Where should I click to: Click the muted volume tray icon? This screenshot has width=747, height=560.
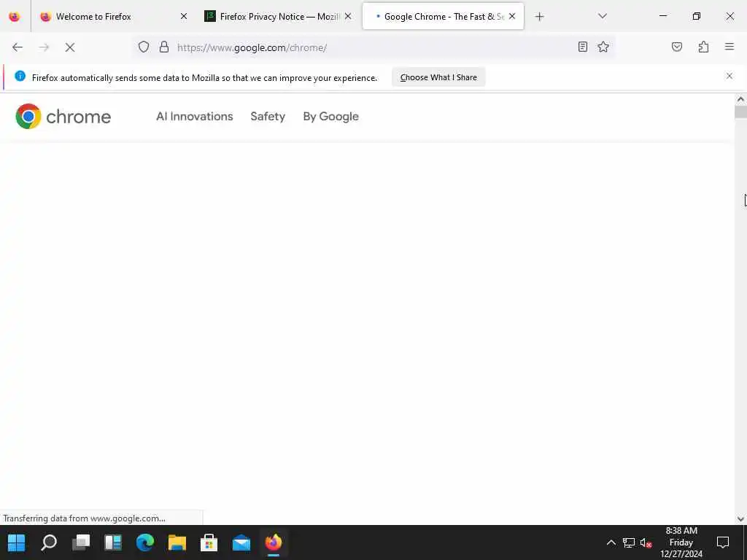pos(646,542)
